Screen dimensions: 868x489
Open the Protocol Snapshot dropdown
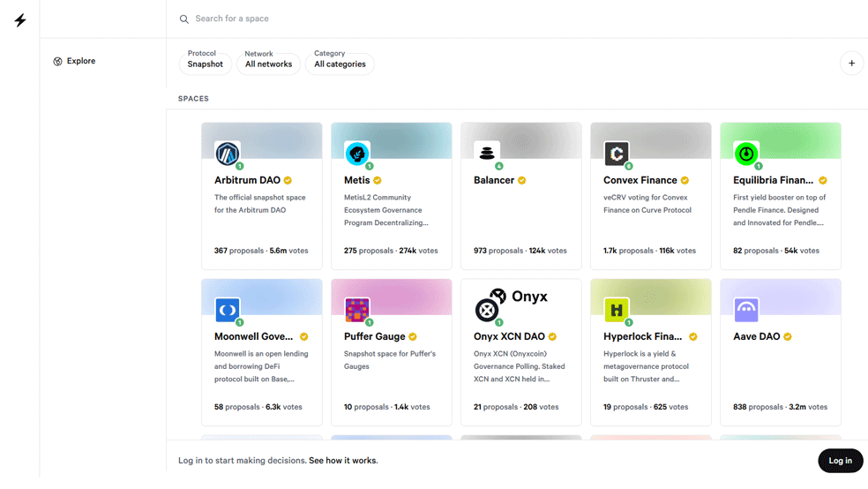pos(206,64)
